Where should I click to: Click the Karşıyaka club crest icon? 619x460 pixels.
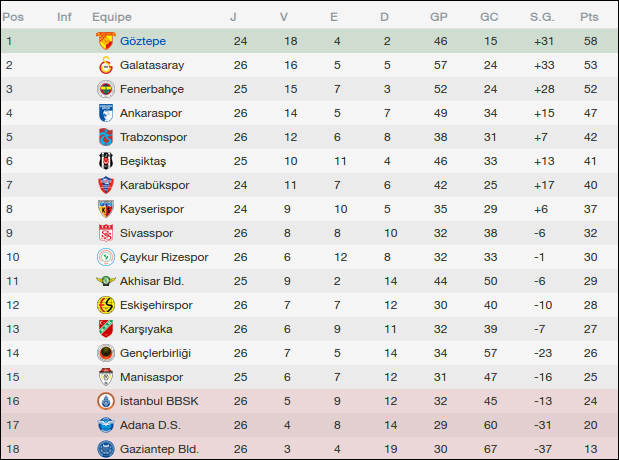[105, 329]
